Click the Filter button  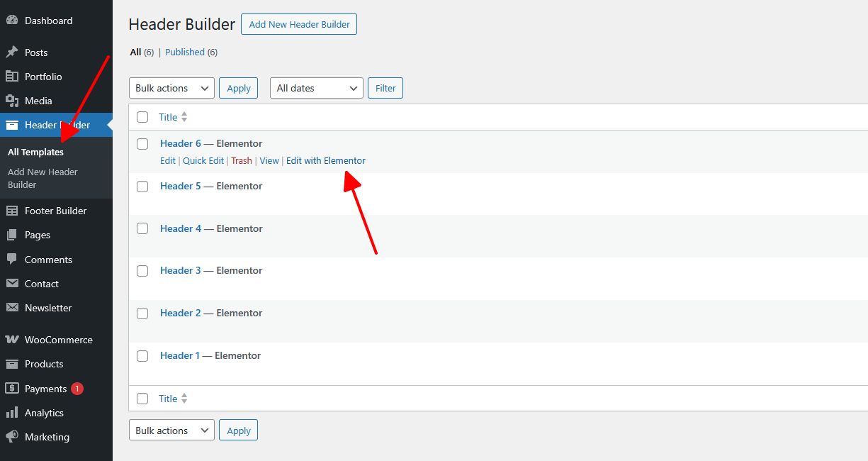tap(386, 88)
